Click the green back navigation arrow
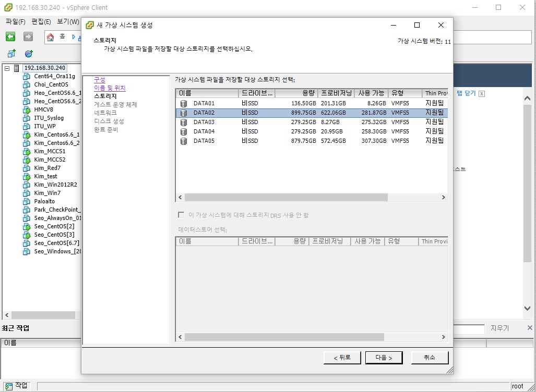Viewport: 536px width, 392px height. [x=10, y=36]
